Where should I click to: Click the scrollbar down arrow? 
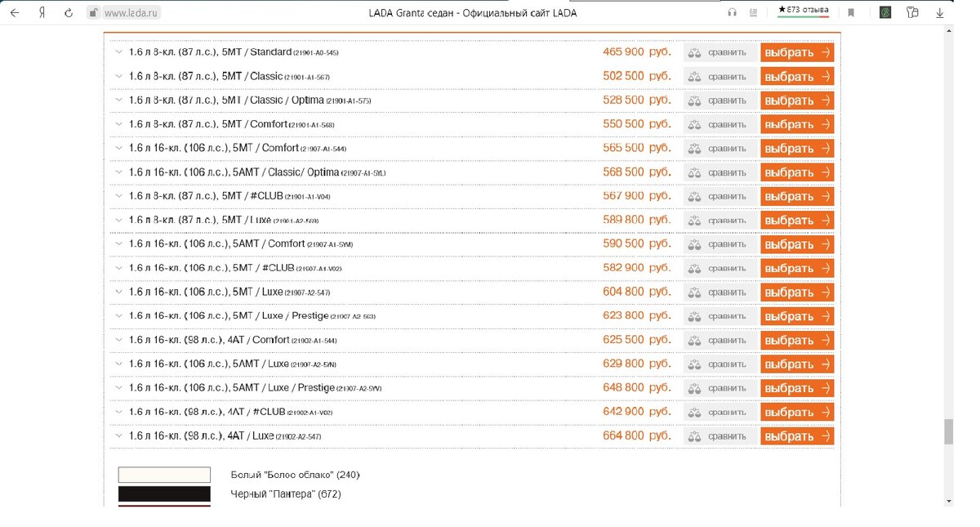click(949, 500)
